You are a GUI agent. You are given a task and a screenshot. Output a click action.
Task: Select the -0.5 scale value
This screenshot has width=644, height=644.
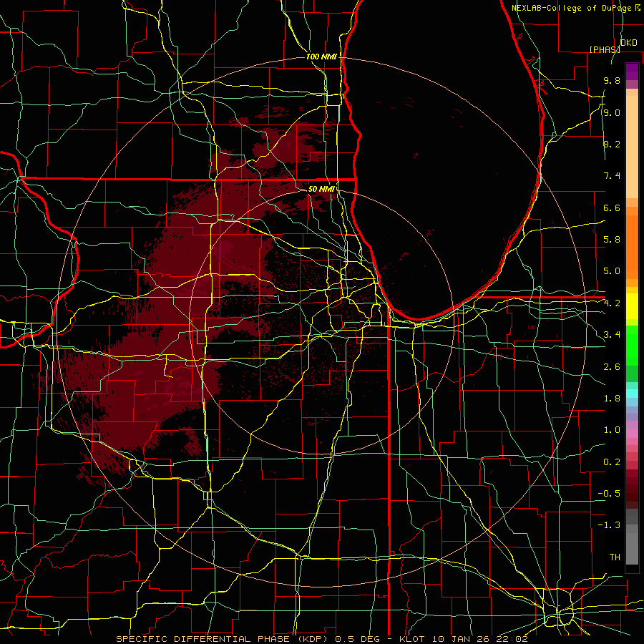(609, 494)
